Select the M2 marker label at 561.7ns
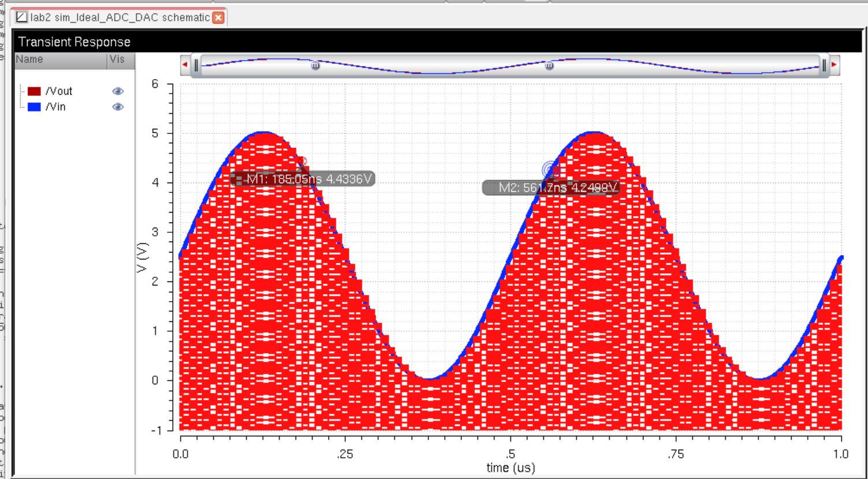This screenshot has height=479, width=868. [x=552, y=188]
